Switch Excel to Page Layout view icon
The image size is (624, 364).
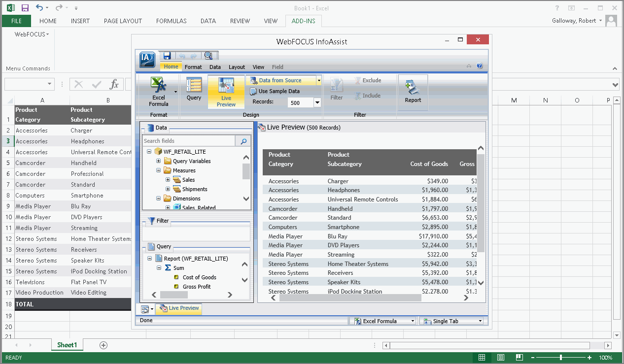(501, 358)
